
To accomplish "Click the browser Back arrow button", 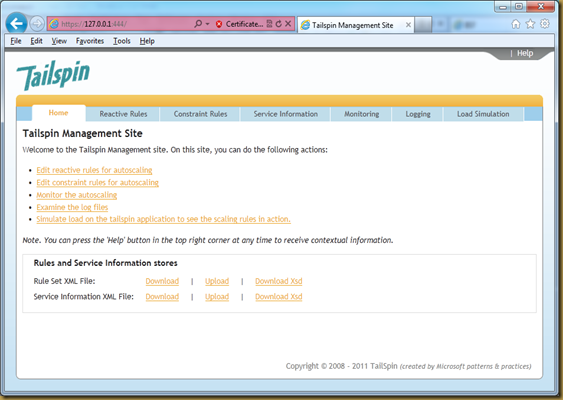I will coord(17,24).
